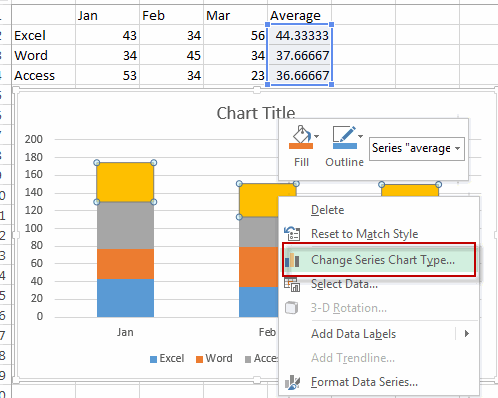Click the gray Access segment in Jan column
The width and height of the screenshot is (498, 398).
[x=125, y=225]
